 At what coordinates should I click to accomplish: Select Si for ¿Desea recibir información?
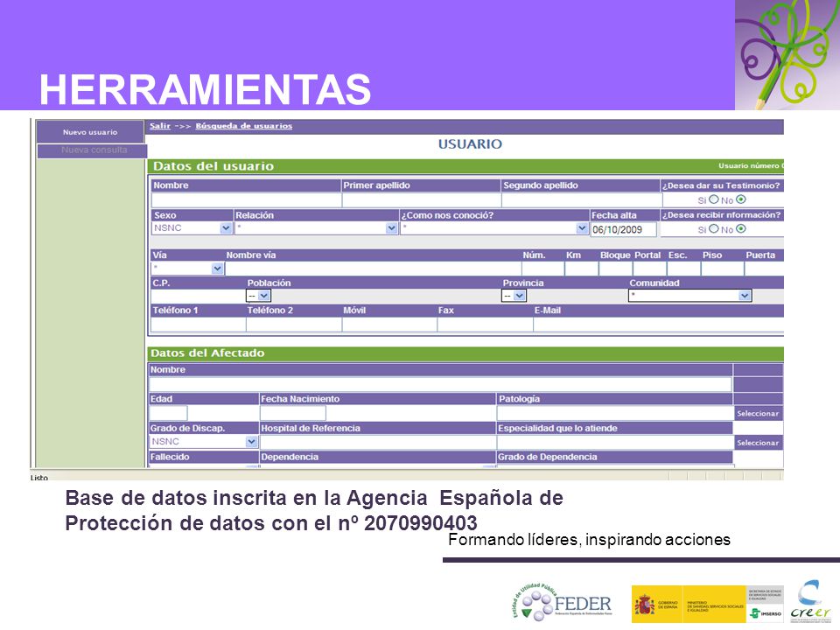coord(714,228)
